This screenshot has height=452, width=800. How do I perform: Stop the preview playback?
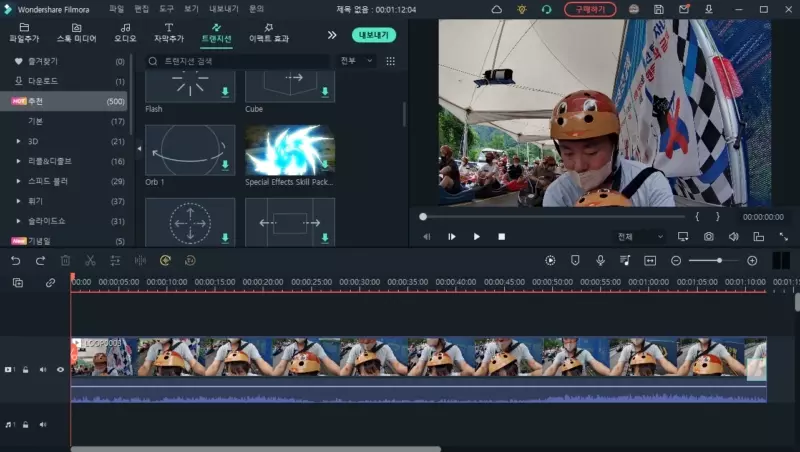tap(502, 237)
